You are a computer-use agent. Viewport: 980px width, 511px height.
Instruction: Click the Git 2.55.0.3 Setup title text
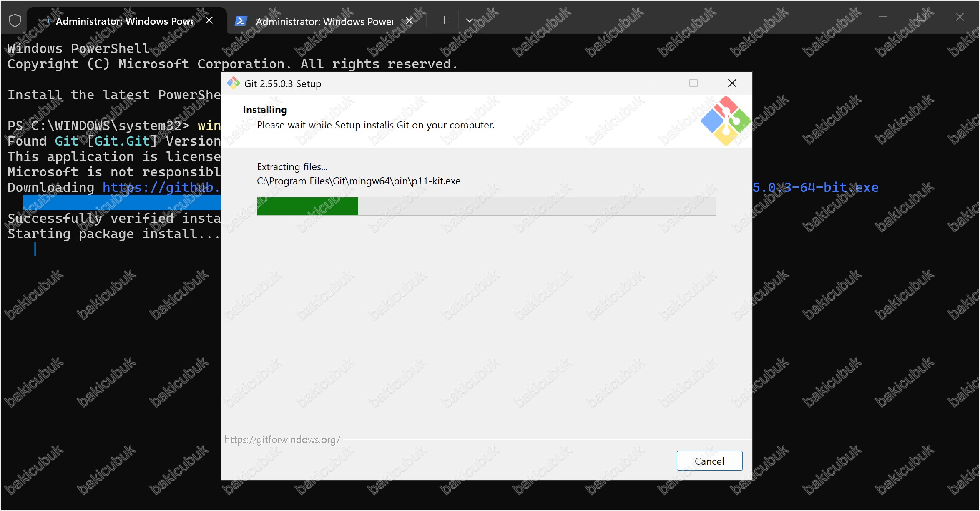point(283,84)
